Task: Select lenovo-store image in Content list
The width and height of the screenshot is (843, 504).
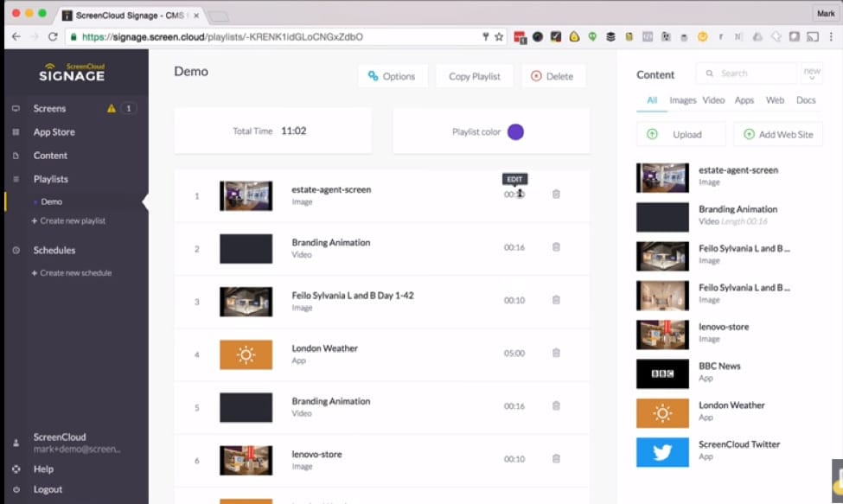Action: pos(729,335)
